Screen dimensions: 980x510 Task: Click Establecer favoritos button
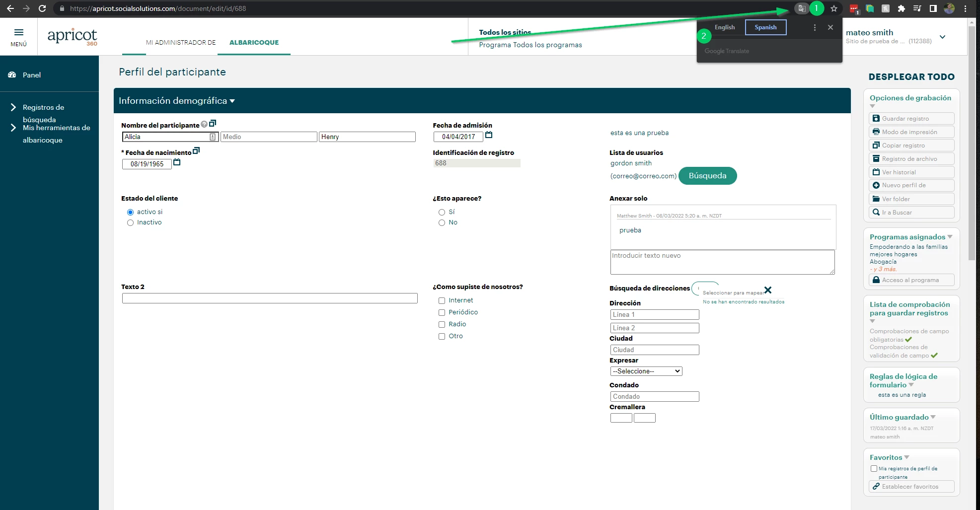(911, 487)
